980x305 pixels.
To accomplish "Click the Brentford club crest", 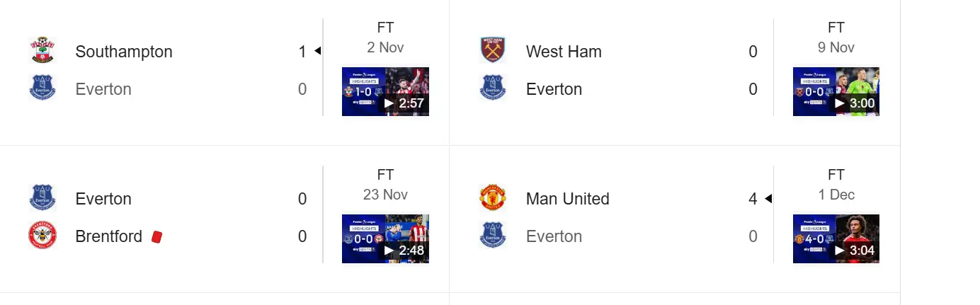I will 42,236.
